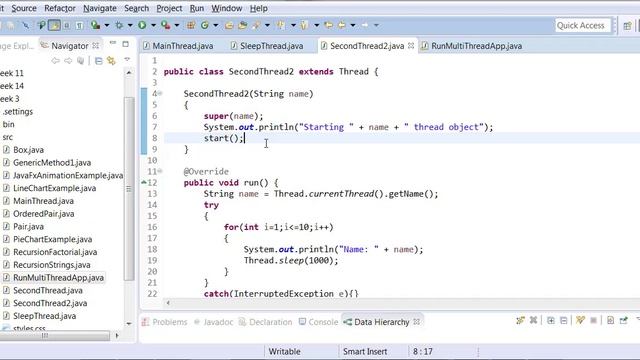Click Navigator forward arrow icon
640x360 pixels.
coord(68,61)
